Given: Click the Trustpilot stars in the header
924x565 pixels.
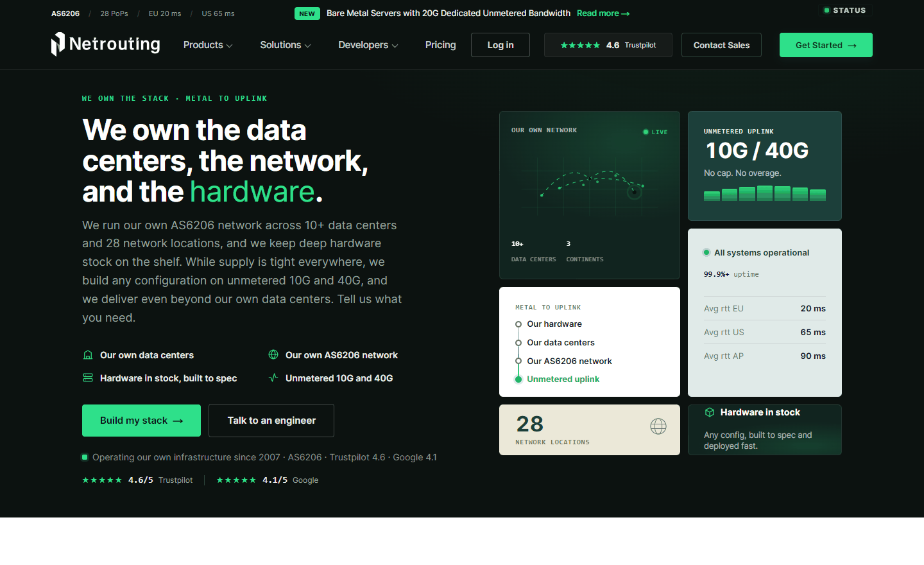Looking at the screenshot, I should pyautogui.click(x=580, y=45).
